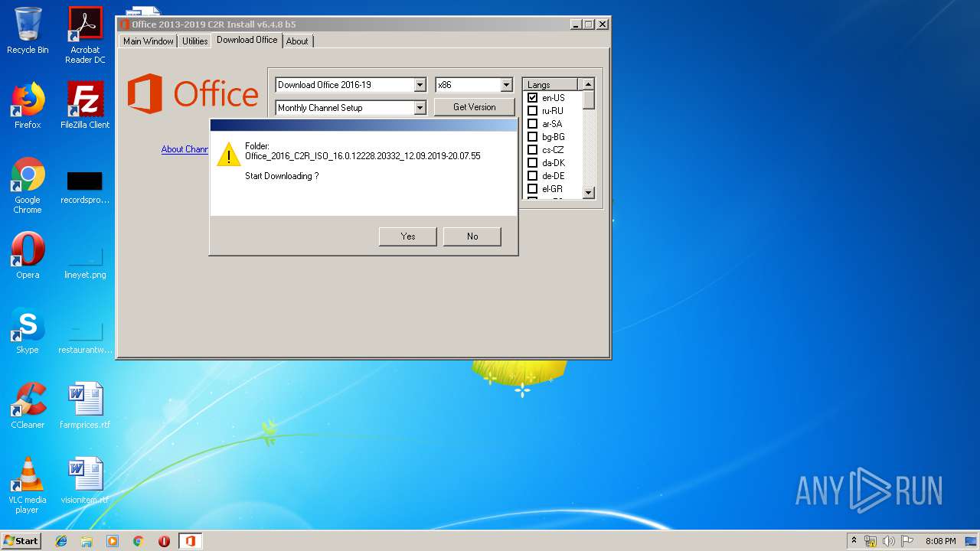Select lineyet.png file on desktop
This screenshot has height=551, width=980.
85,262
